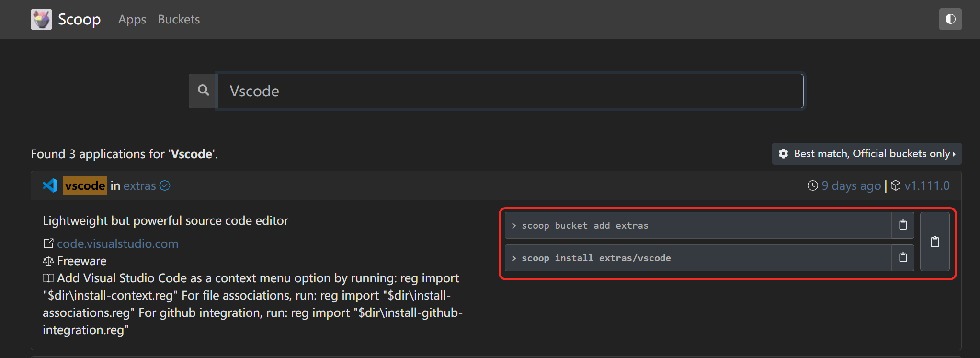
Task: Open the Apps page in navbar
Action: tap(132, 19)
